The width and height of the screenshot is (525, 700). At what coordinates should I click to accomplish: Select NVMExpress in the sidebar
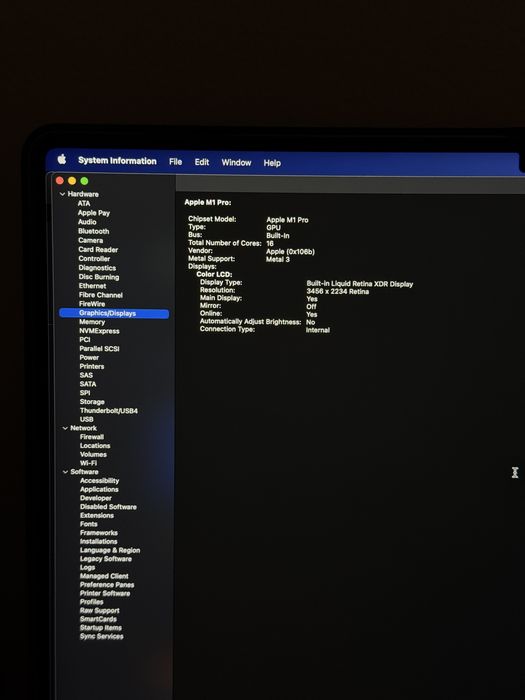point(100,331)
